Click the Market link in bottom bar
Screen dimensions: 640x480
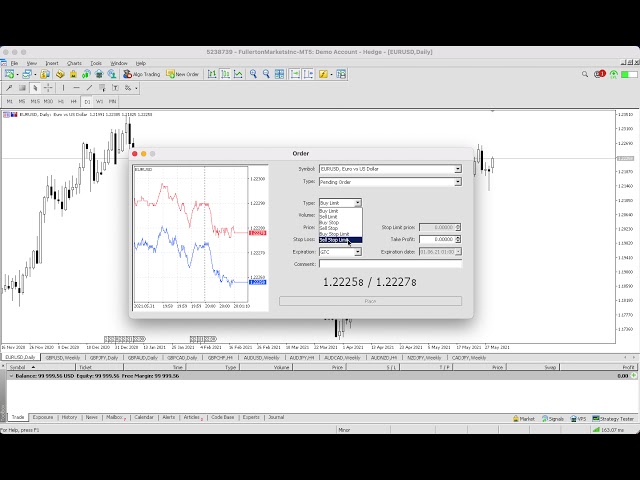[x=524, y=419]
